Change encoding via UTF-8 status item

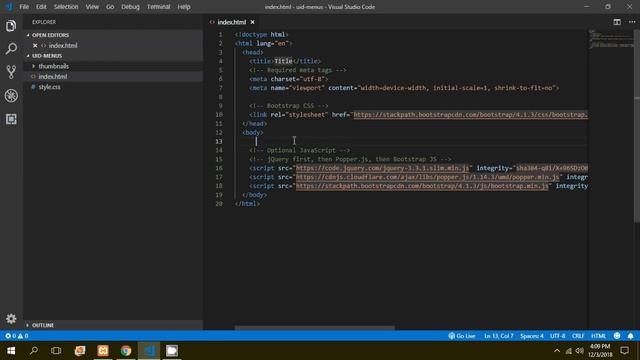click(558, 336)
